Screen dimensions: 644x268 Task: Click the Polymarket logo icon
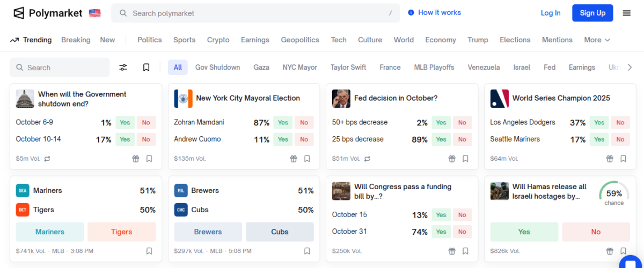(19, 13)
